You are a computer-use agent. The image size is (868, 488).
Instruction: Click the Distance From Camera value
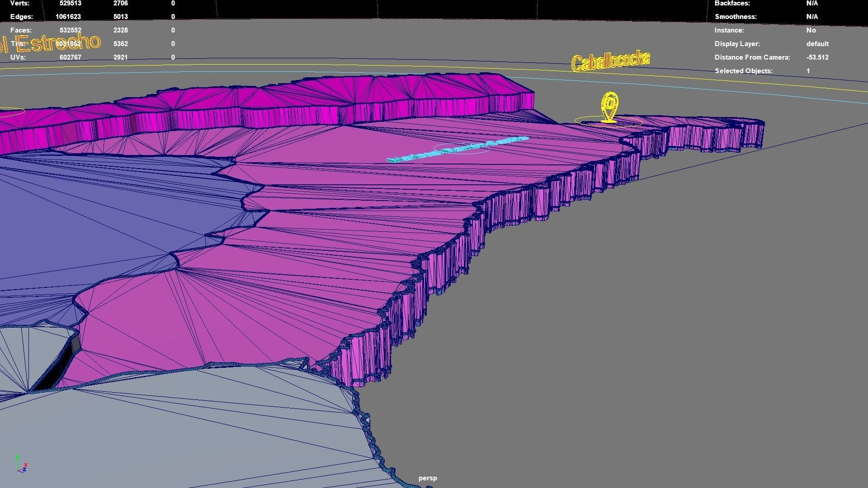(817, 57)
